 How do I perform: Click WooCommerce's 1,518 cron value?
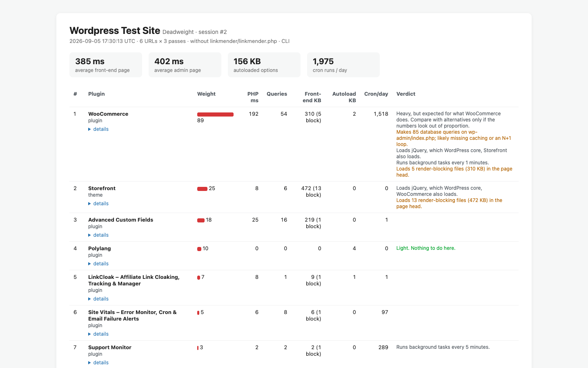point(381,114)
